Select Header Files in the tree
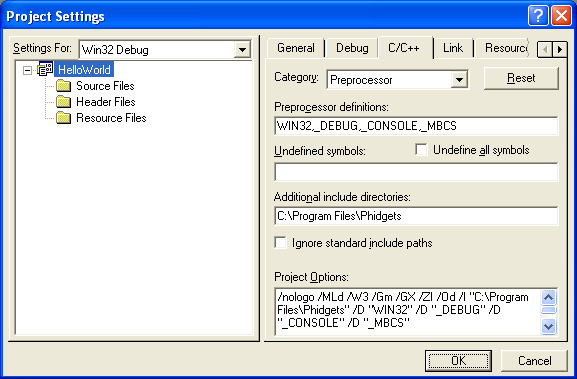Viewport: 577px width, 379px height. pos(106,102)
